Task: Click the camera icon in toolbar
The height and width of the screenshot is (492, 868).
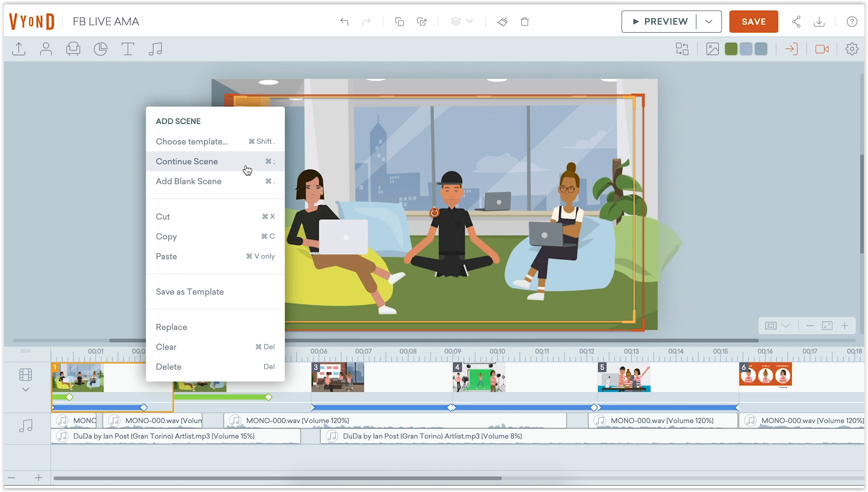Action: click(x=822, y=49)
